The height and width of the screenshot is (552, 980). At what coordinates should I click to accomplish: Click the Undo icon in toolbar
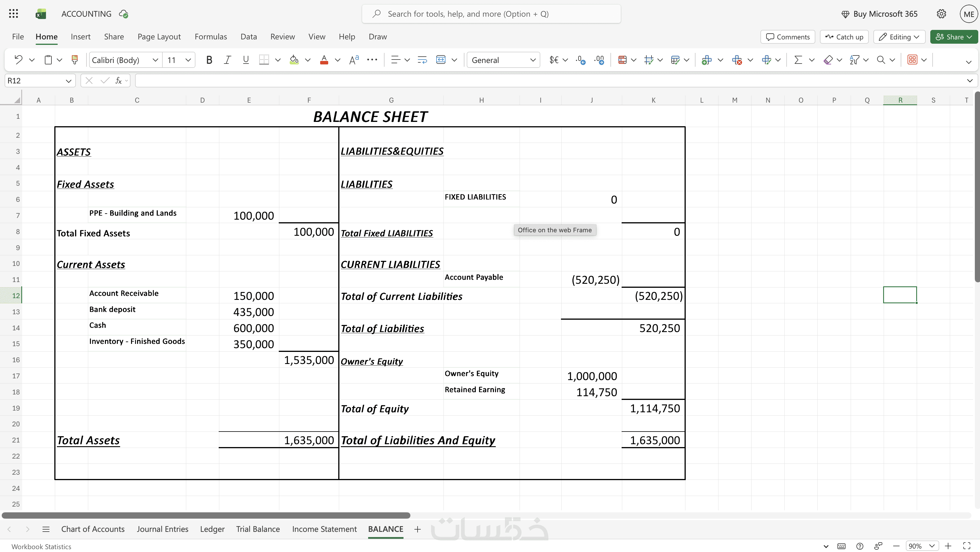point(18,60)
